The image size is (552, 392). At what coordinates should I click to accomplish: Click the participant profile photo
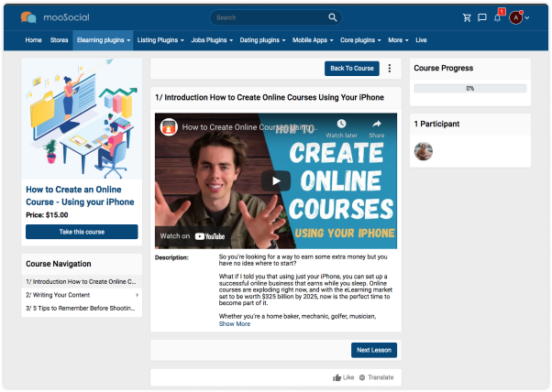pyautogui.click(x=423, y=151)
